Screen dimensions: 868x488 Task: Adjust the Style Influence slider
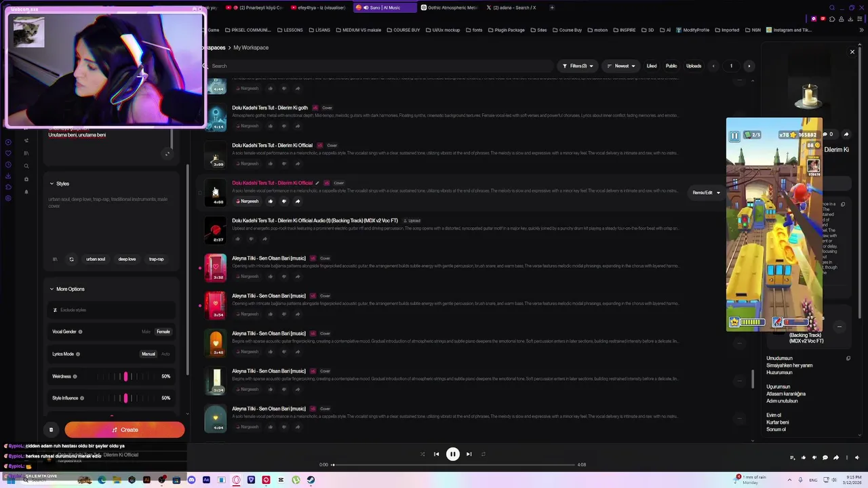(125, 398)
